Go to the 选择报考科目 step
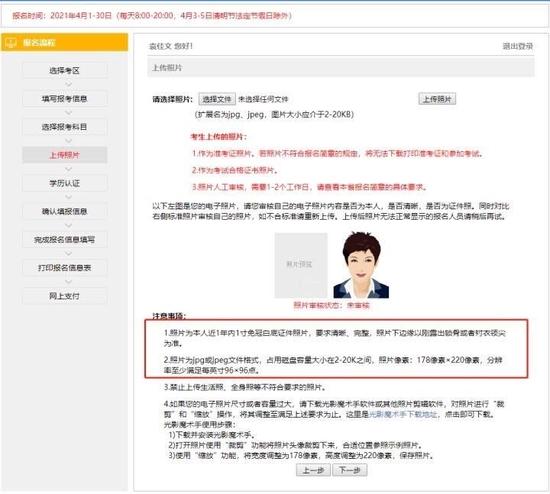 (65, 127)
